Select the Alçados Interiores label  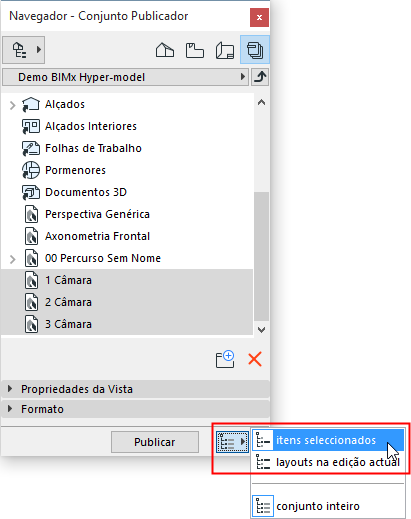(91, 126)
